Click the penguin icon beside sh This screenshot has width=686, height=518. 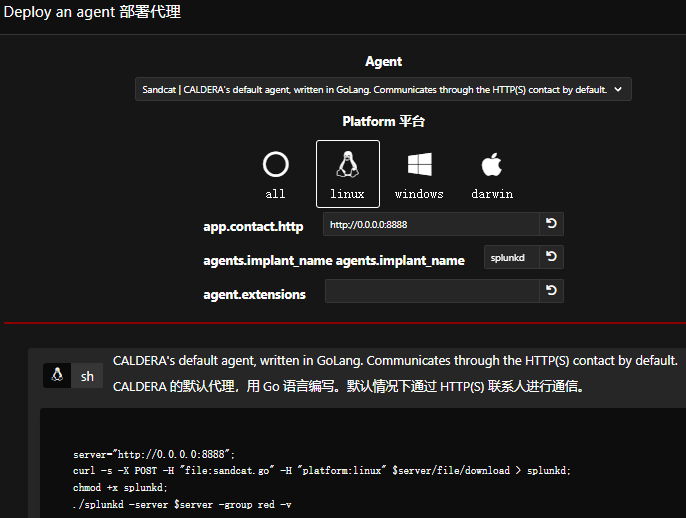click(57, 375)
